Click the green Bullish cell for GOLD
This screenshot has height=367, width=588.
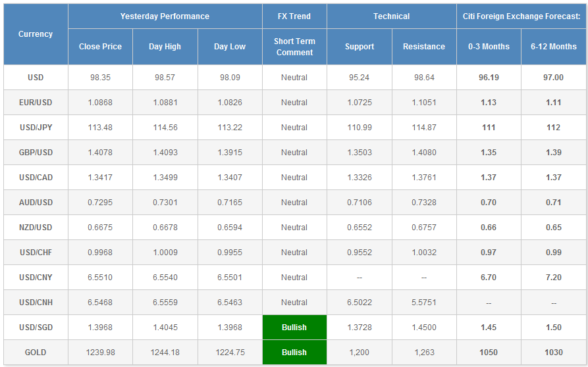point(294,353)
